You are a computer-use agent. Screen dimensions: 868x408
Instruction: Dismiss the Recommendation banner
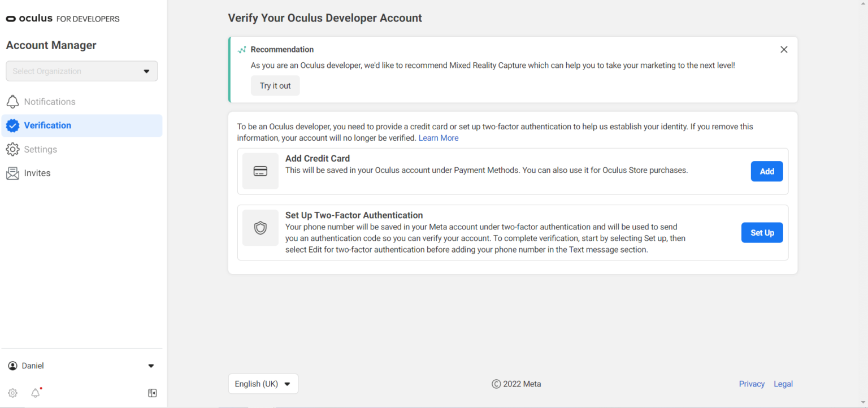pos(784,50)
